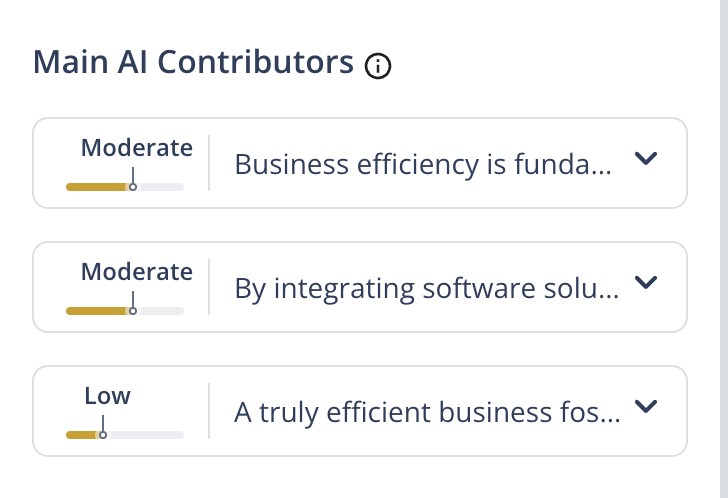
Task: Expand the "Business efficiency is funda..." contributor
Action: 647,159
